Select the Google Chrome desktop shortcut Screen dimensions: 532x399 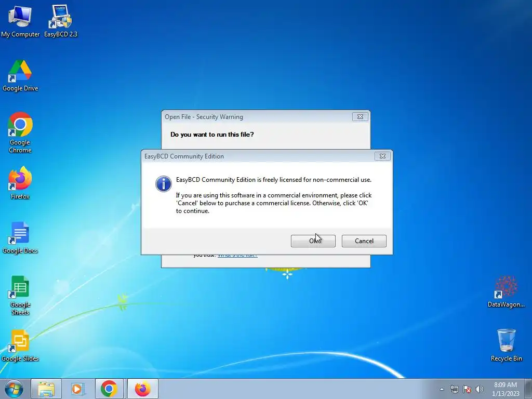pyautogui.click(x=20, y=132)
